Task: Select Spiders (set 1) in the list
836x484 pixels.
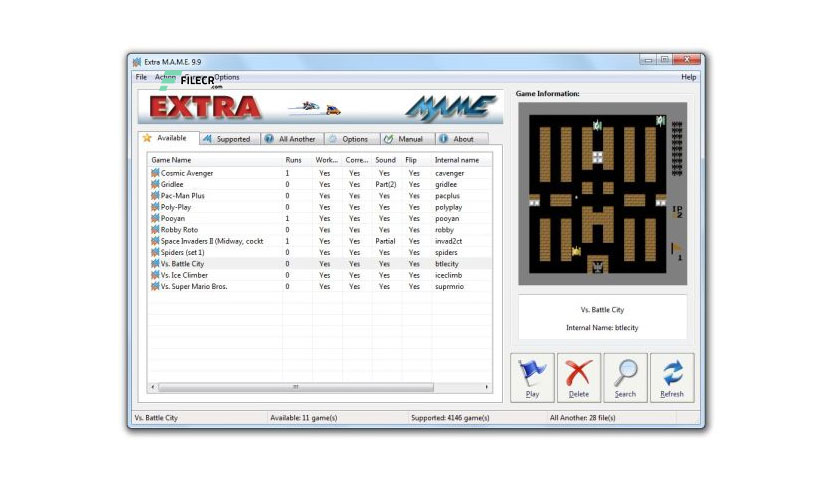Action: click(x=182, y=253)
